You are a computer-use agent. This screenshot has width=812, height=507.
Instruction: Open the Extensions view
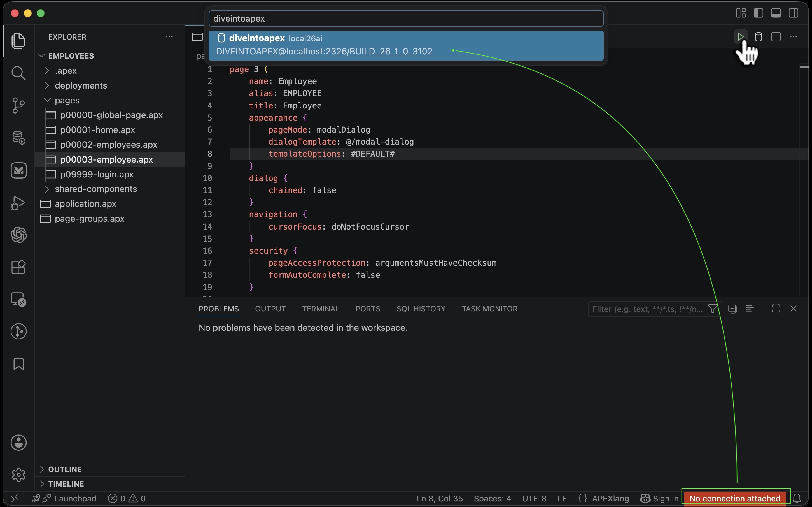[18, 267]
